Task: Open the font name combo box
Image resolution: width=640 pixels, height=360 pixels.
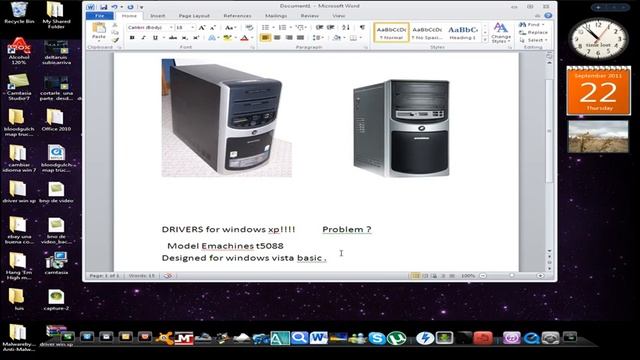Action: [x=150, y=27]
